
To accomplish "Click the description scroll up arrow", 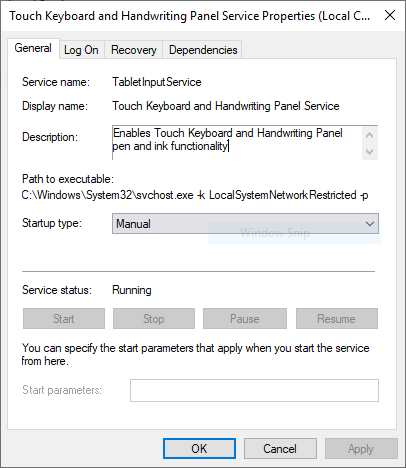I will pyautogui.click(x=369, y=135).
